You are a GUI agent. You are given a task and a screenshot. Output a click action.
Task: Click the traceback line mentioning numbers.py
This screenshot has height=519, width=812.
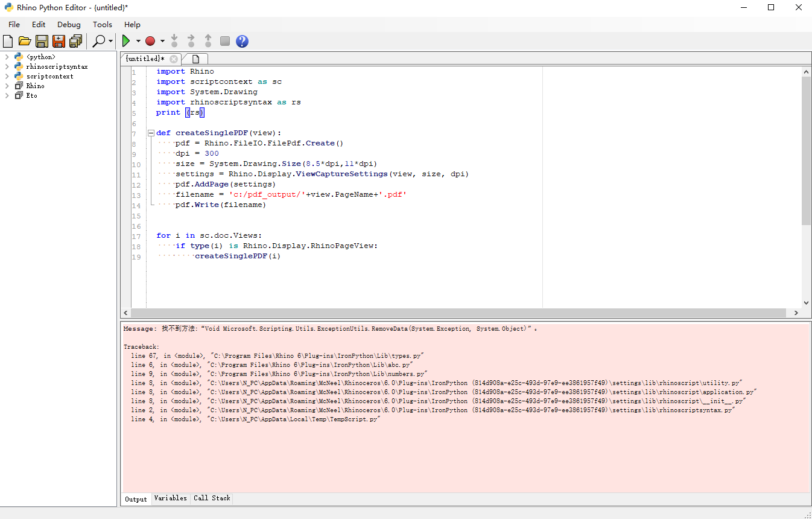tap(279, 374)
